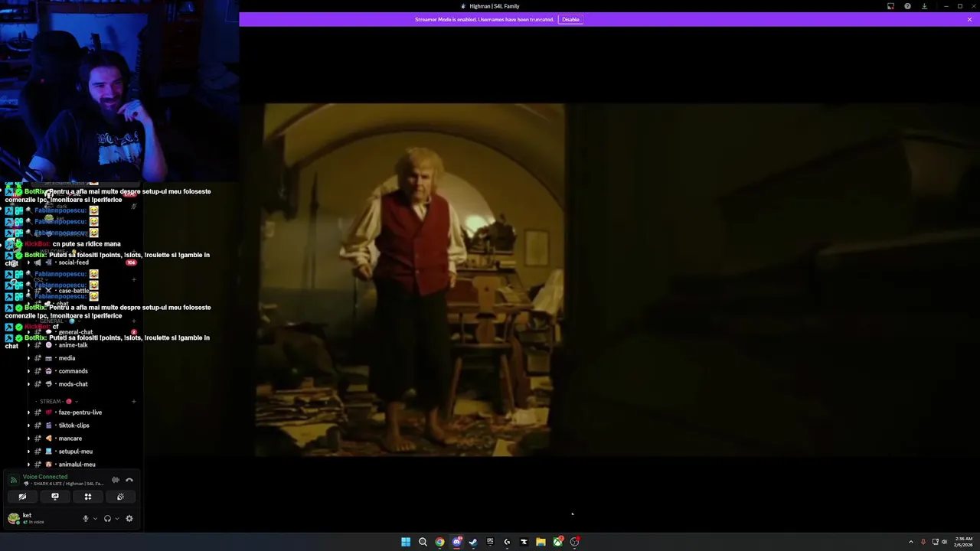Open the Windows Start menu

[x=406, y=542]
